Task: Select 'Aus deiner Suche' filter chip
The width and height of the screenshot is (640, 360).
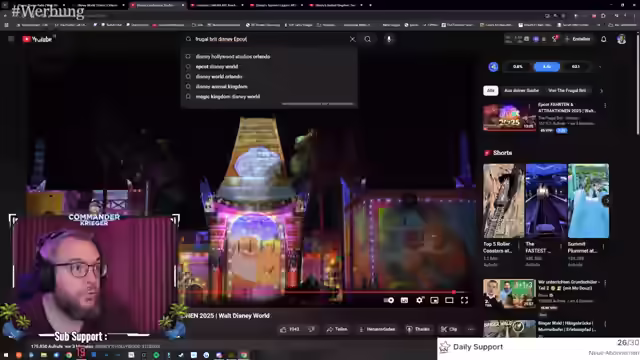Action: (521, 91)
